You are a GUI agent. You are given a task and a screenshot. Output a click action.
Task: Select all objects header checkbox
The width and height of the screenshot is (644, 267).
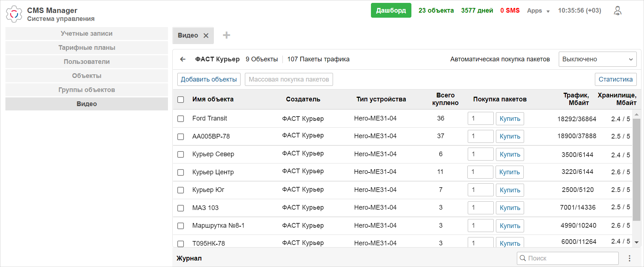point(181,100)
